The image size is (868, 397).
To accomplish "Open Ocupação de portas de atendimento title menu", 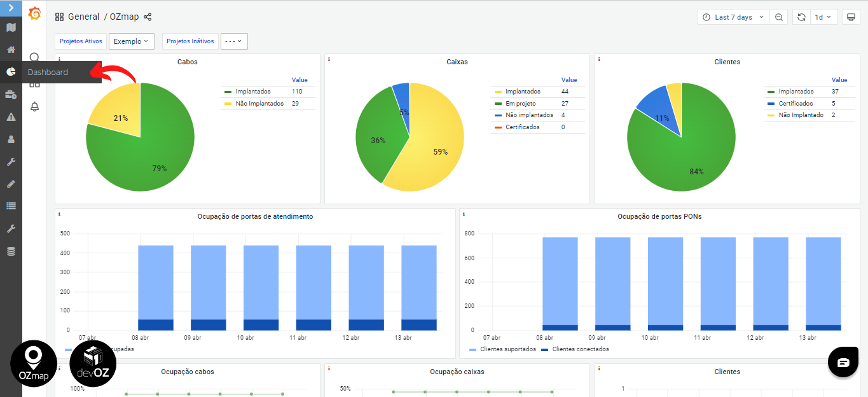I will 256,216.
